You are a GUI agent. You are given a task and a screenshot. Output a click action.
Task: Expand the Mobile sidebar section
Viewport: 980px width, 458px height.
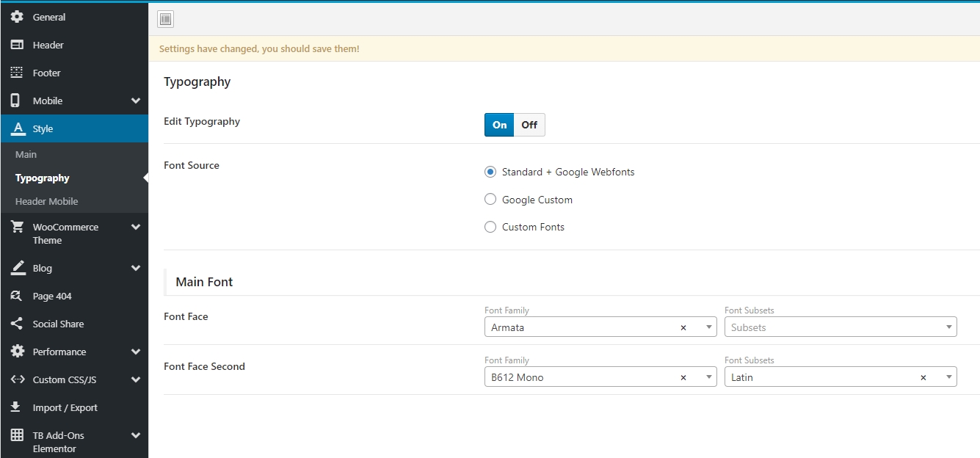(135, 101)
